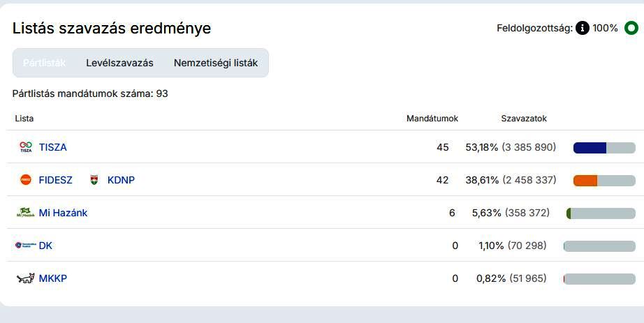The image size is (644, 323).
Task: Click the Feldolgozottság info icon
Action: click(582, 29)
